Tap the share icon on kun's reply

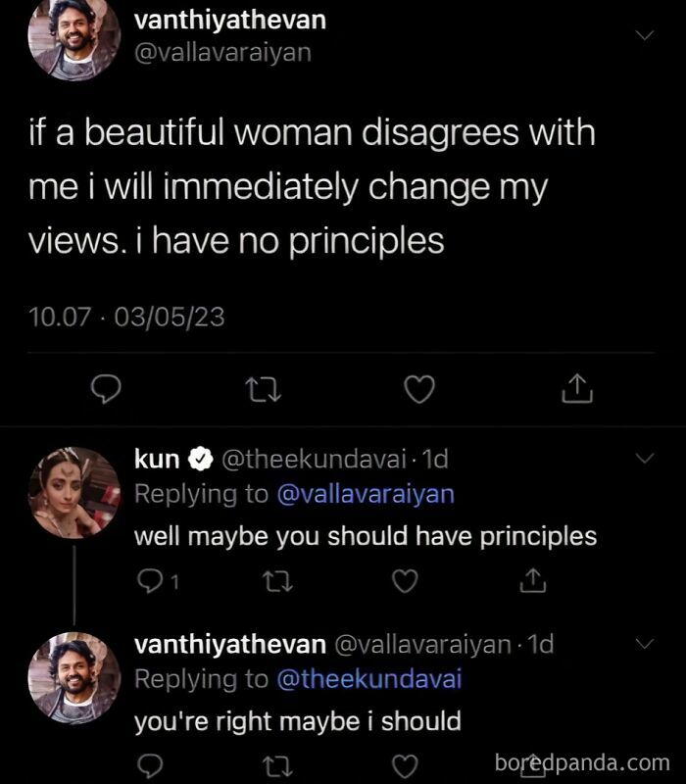pos(532,581)
